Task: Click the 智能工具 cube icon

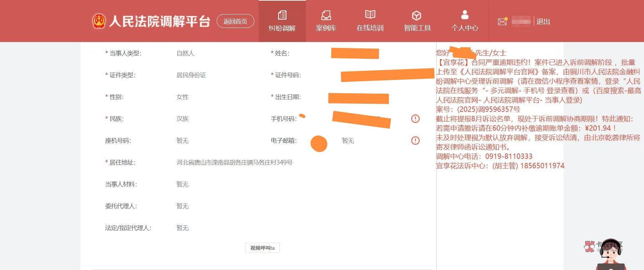Action: (x=417, y=15)
